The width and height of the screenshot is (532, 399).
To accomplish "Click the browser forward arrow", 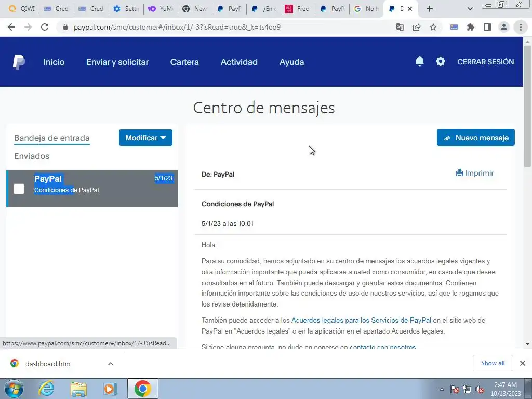I will [x=28, y=27].
